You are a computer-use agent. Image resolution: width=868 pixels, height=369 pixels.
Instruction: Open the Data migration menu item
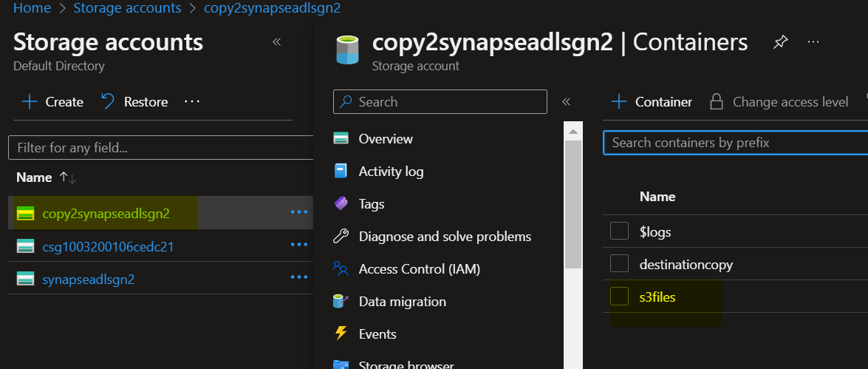(403, 302)
